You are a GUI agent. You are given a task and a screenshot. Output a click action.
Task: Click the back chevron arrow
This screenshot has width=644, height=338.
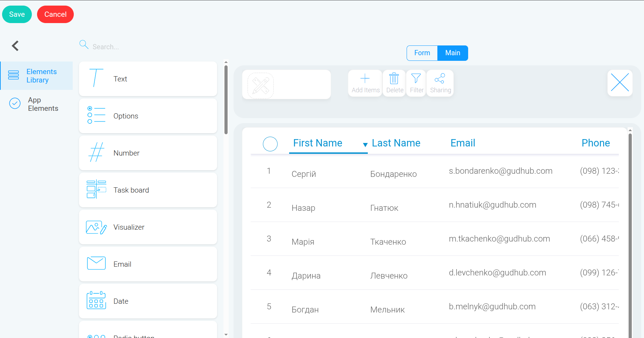pos(15,46)
